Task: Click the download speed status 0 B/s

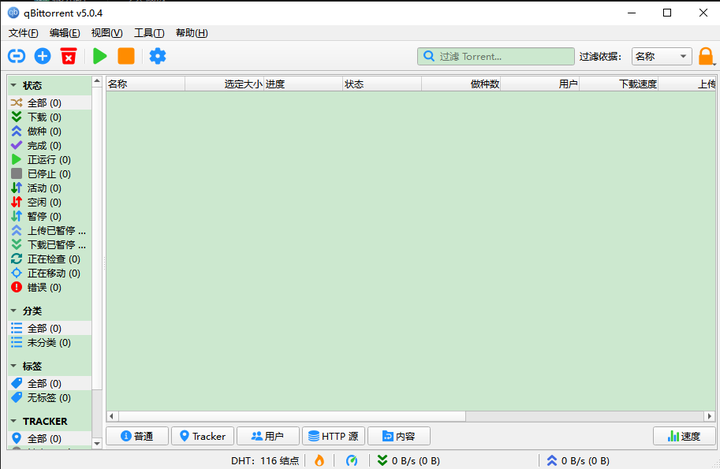Action: 408,460
